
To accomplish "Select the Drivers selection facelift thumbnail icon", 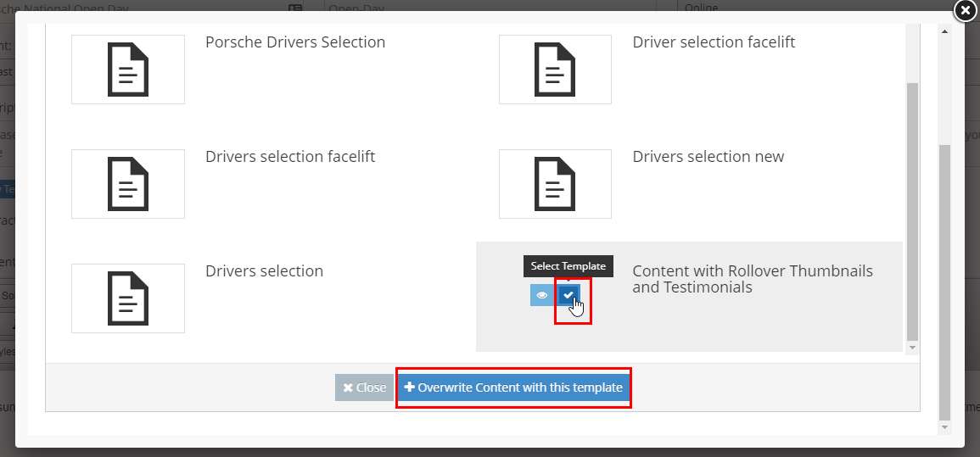I will 127,184.
